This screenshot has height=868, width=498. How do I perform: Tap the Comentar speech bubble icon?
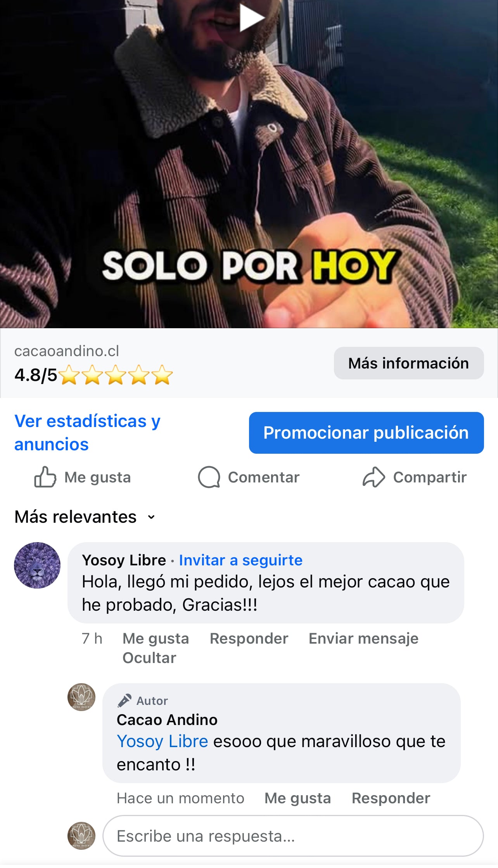tap(209, 477)
